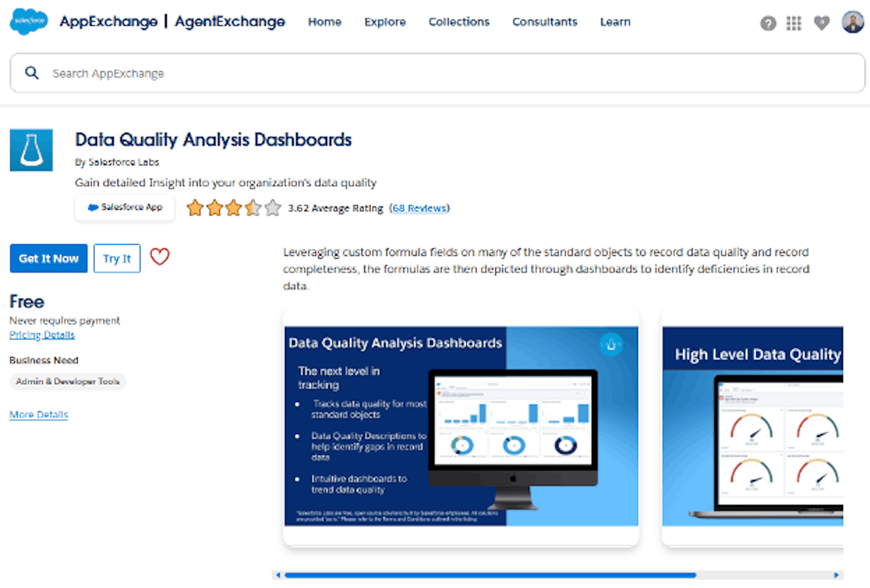870x588 pixels.
Task: Click the Salesforce cloud logo
Action: click(x=29, y=21)
